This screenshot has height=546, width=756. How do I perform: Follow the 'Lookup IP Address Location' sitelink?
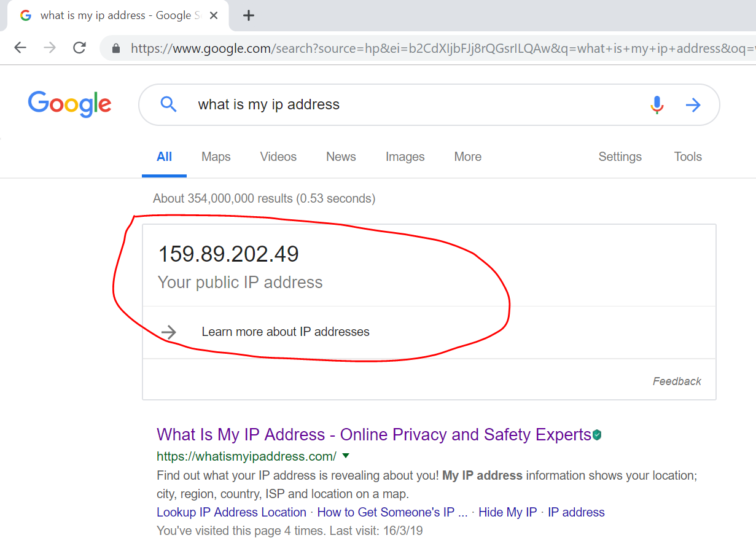[x=232, y=512]
